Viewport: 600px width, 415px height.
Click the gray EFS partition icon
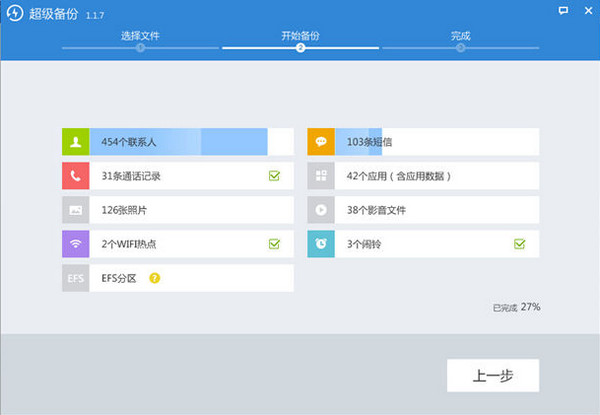[76, 278]
